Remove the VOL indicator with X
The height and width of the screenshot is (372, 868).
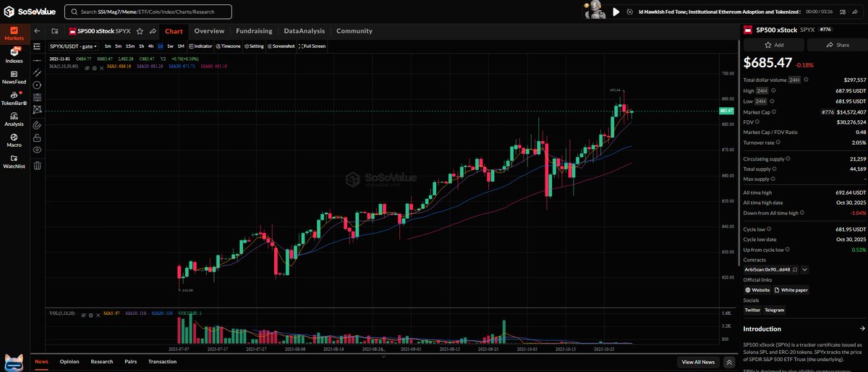(98, 314)
